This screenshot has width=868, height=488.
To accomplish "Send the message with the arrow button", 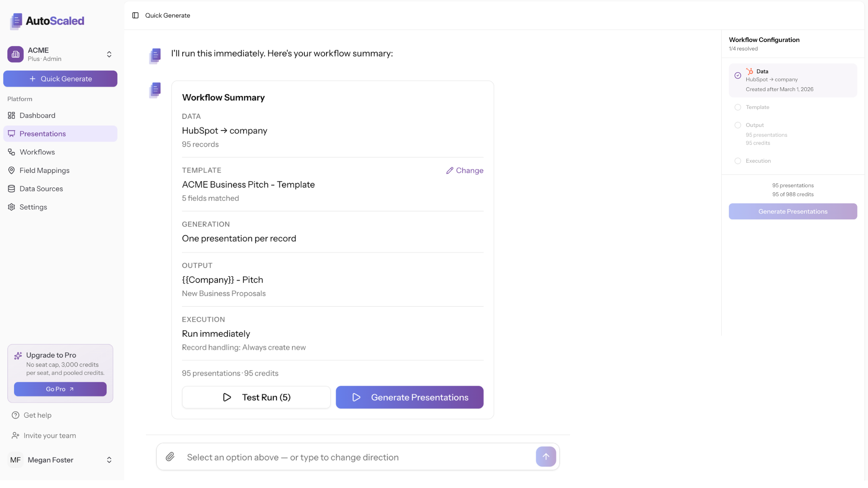I will [546, 457].
